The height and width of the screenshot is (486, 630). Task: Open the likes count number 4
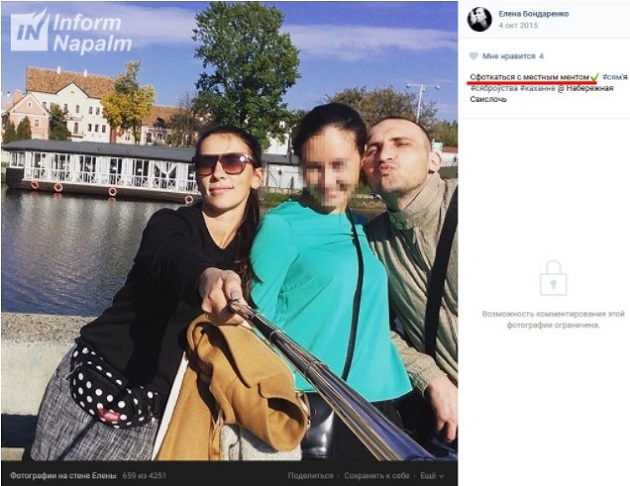tap(541, 56)
